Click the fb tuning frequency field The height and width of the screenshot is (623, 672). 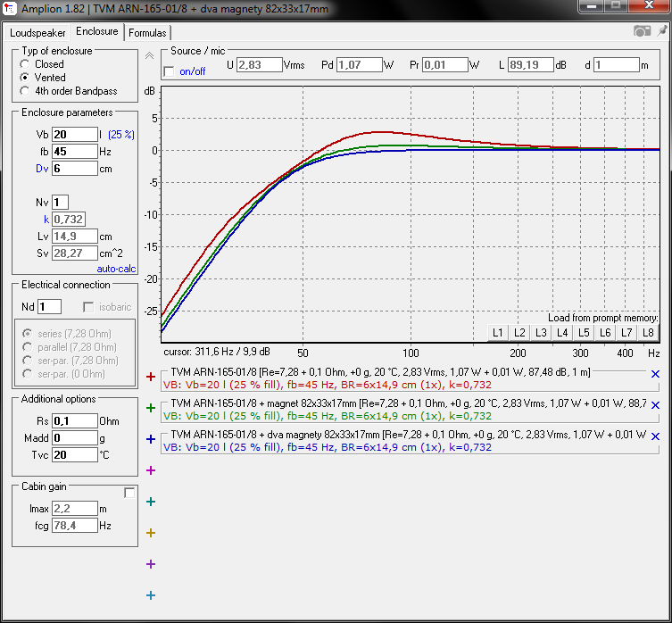coord(75,152)
